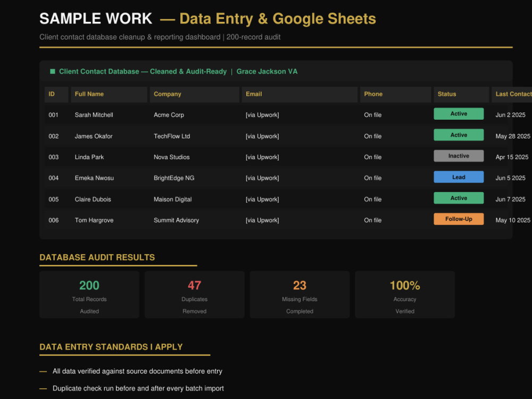Screen dimensions: 532x399
Task: Click the green square icon beside Client Contact Database
Action: click(53, 71)
